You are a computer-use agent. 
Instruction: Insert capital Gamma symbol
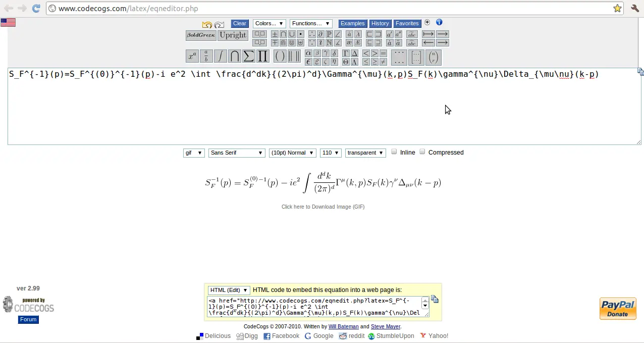(346, 53)
